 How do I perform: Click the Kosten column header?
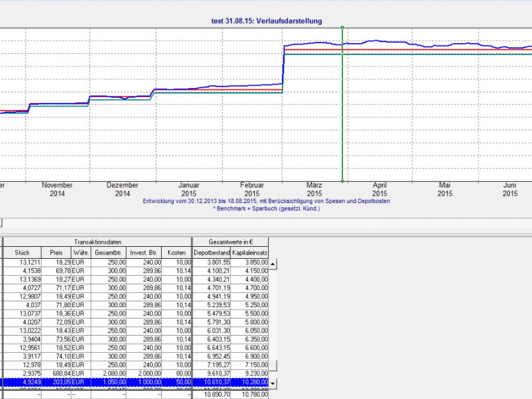click(176, 253)
